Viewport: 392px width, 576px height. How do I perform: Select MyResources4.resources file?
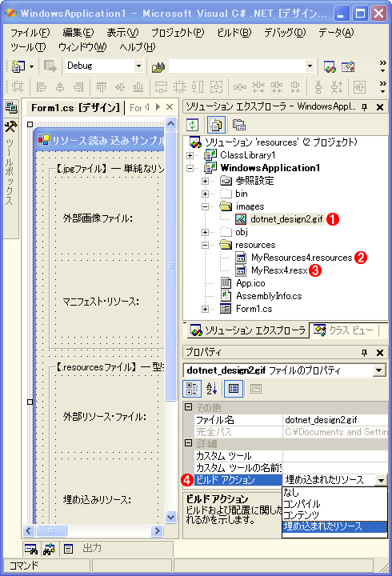point(302,258)
